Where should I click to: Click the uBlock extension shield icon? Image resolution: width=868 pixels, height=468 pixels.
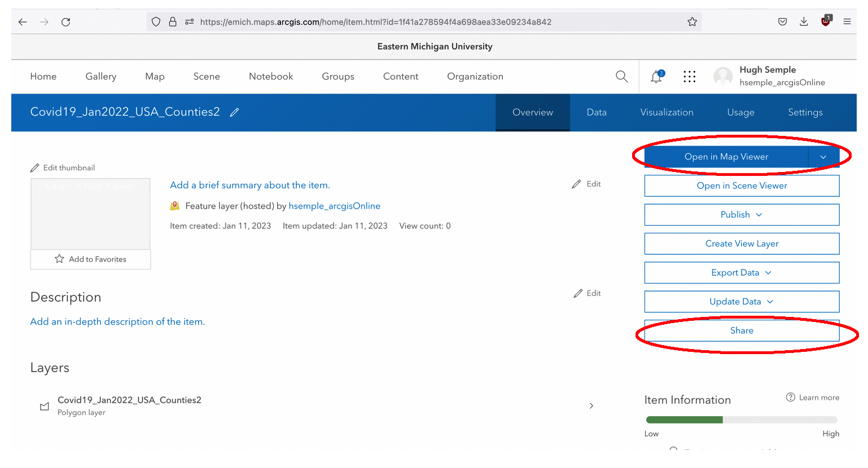coord(826,21)
